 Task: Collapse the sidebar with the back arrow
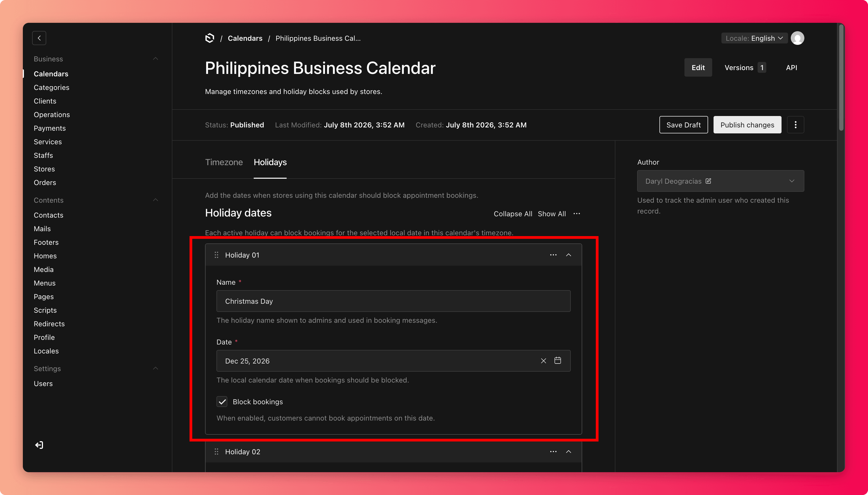39,38
